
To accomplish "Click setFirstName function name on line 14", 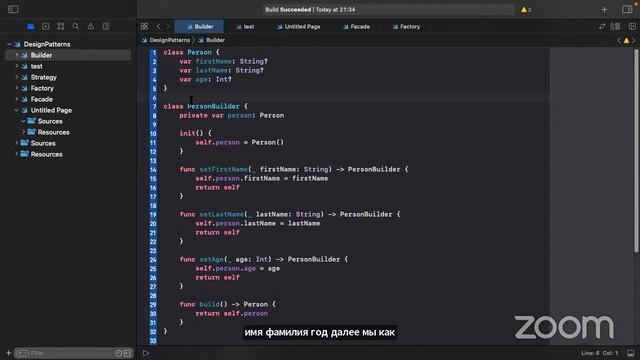I will [224, 169].
